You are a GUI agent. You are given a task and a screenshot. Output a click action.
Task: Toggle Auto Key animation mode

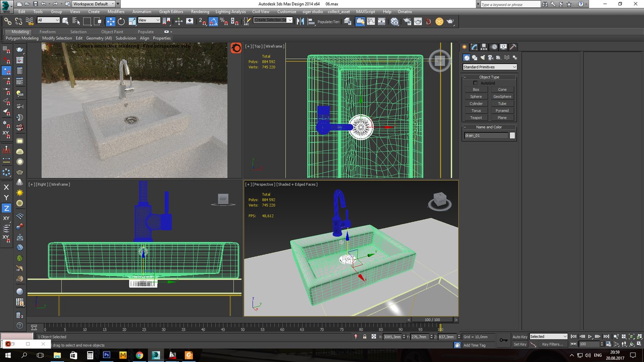point(520,337)
